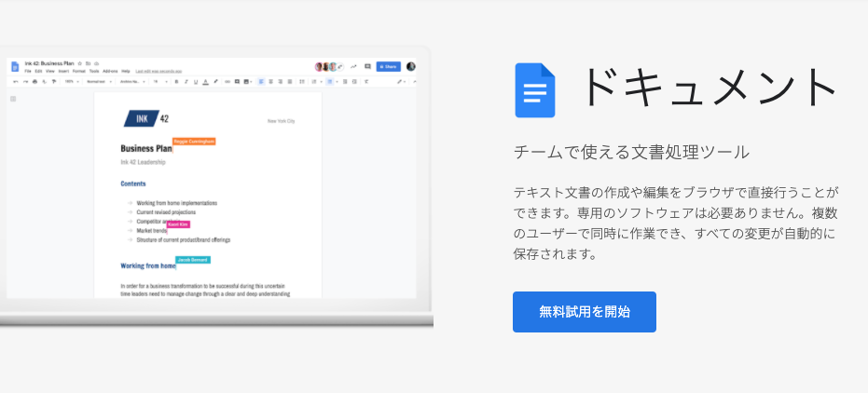Select justify alignment
The width and height of the screenshot is (868, 393).
290,82
